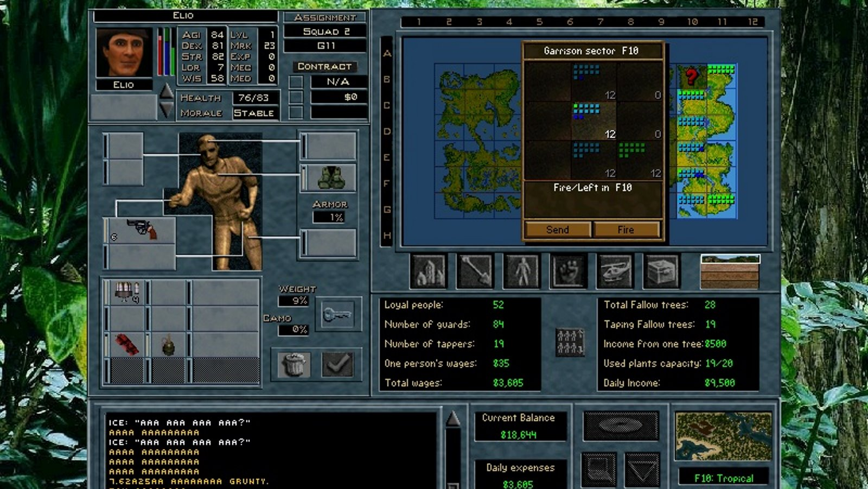Viewport: 868px width, 489px height.
Task: Select map column 1 header
Action: [419, 22]
